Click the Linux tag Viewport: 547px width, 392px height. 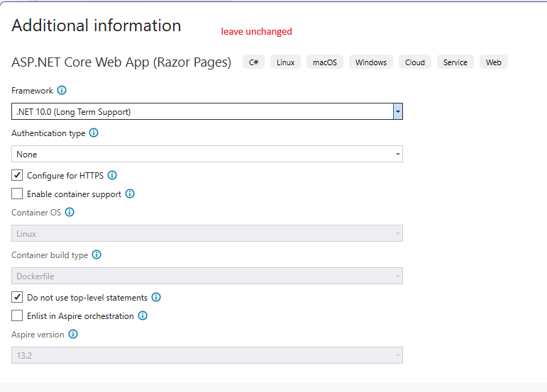pos(286,62)
